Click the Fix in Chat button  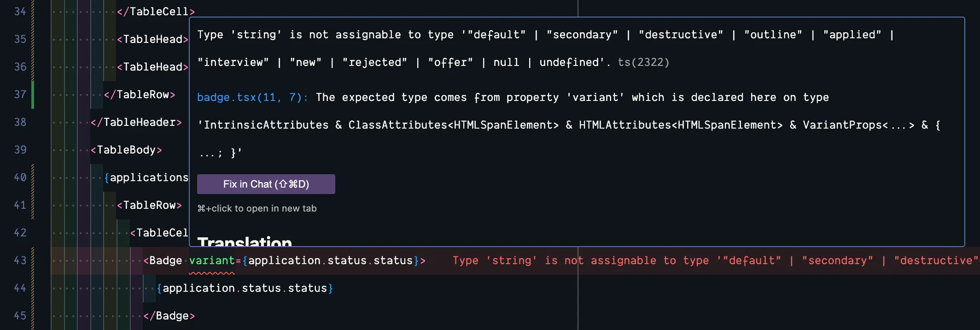coord(266,184)
